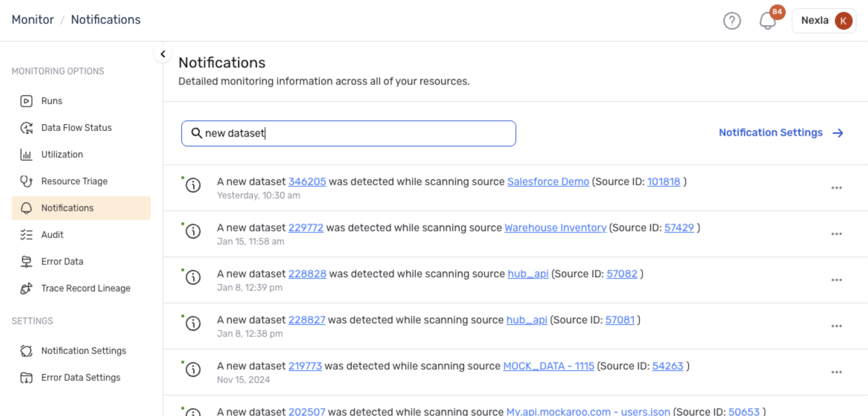Click the search field containing "new dataset"
Image resolution: width=868 pixels, height=416 pixels.
point(349,133)
